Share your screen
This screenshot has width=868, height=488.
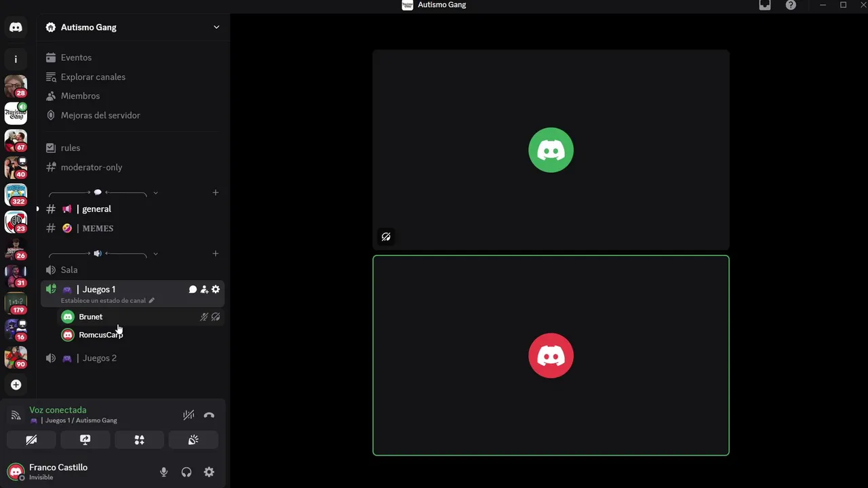click(85, 440)
